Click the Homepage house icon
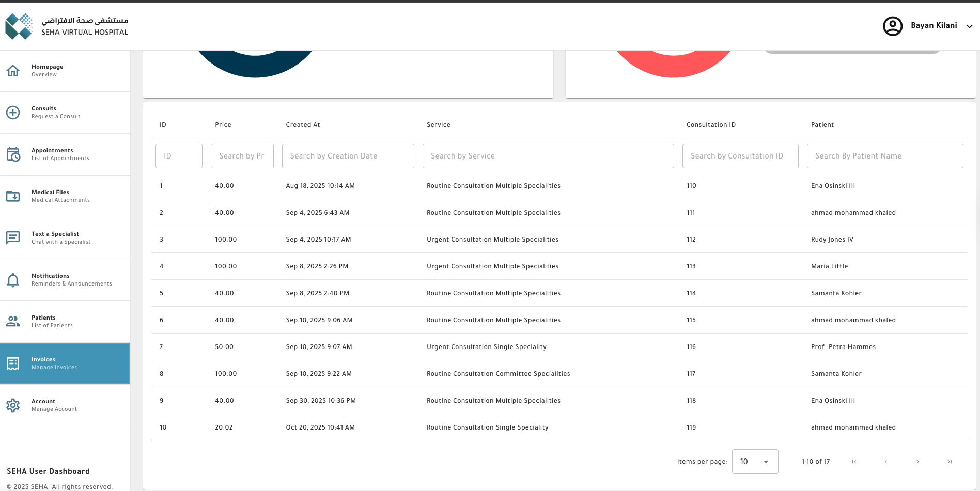980x491 pixels. (x=13, y=71)
